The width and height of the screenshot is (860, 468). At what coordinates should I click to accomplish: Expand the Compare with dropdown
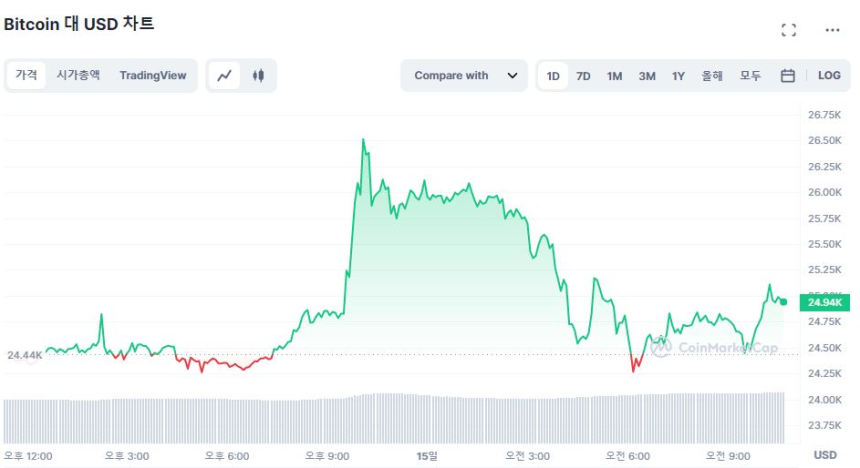[x=464, y=75]
